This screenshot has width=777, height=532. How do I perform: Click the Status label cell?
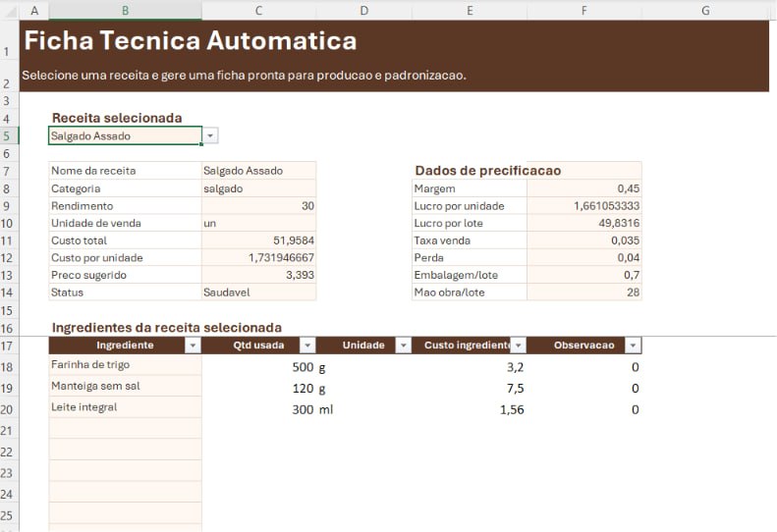click(x=126, y=293)
